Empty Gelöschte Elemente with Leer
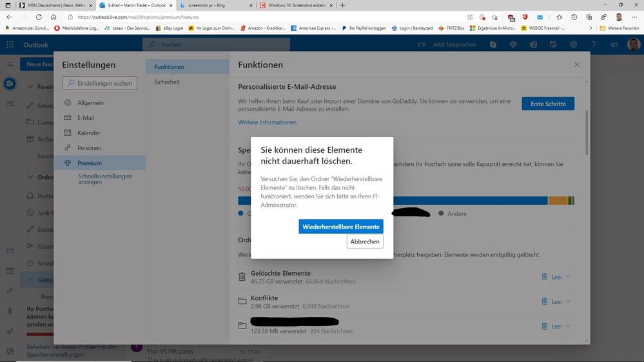The image size is (644, 362). 552,277
